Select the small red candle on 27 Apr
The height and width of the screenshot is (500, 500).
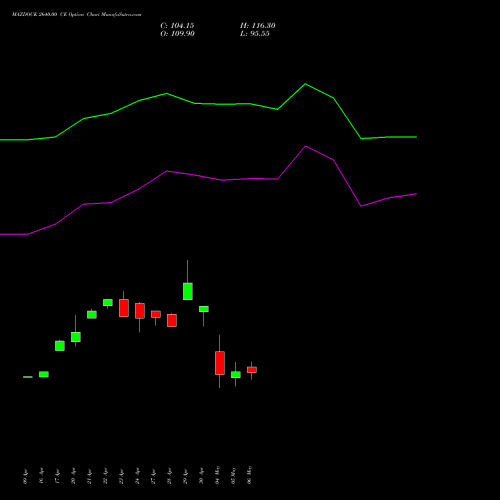click(156, 314)
